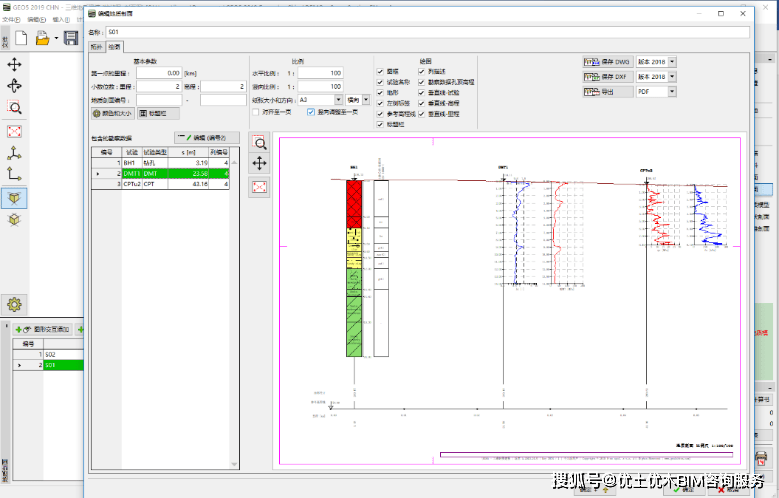Viewport: 779px width, 498px height.
Task: Click the rotate view icon in left sidebar
Action: point(15,86)
